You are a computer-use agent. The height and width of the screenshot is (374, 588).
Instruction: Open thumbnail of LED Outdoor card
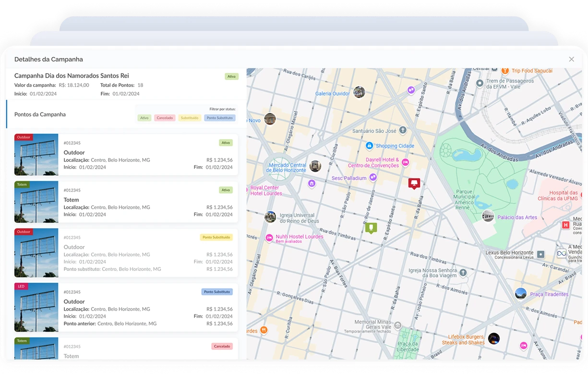[x=36, y=307]
